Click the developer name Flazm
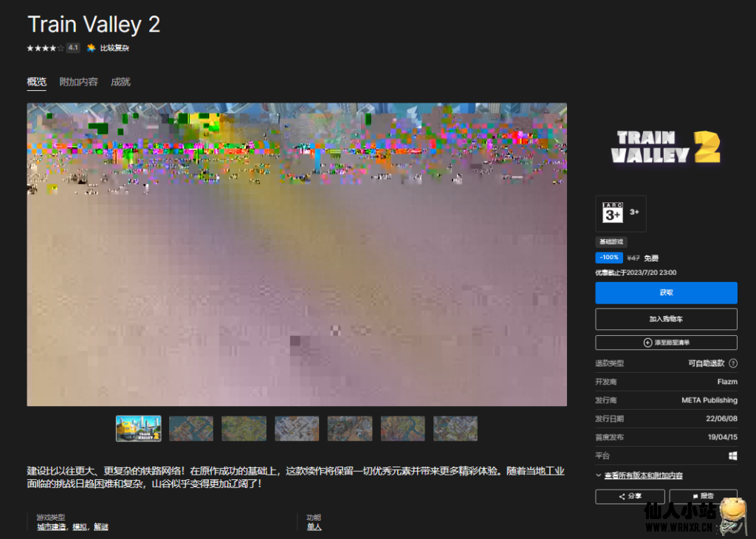Image resolution: width=756 pixels, height=539 pixels. [x=727, y=382]
